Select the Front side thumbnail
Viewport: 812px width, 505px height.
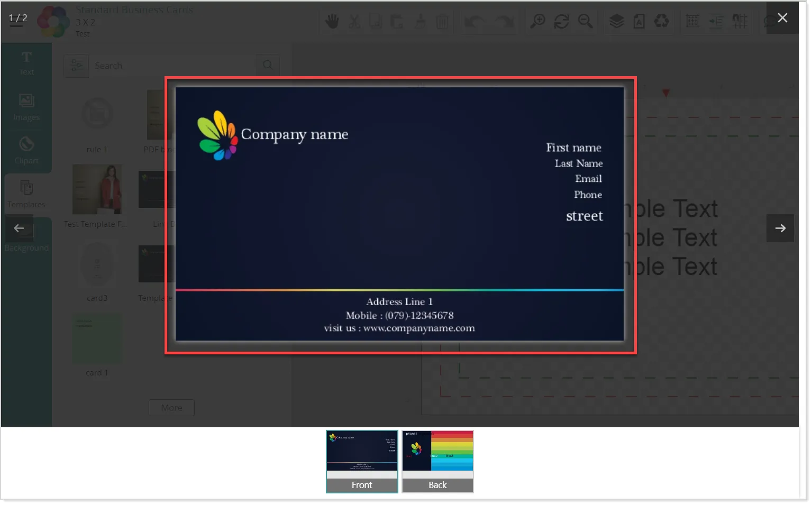click(x=362, y=461)
